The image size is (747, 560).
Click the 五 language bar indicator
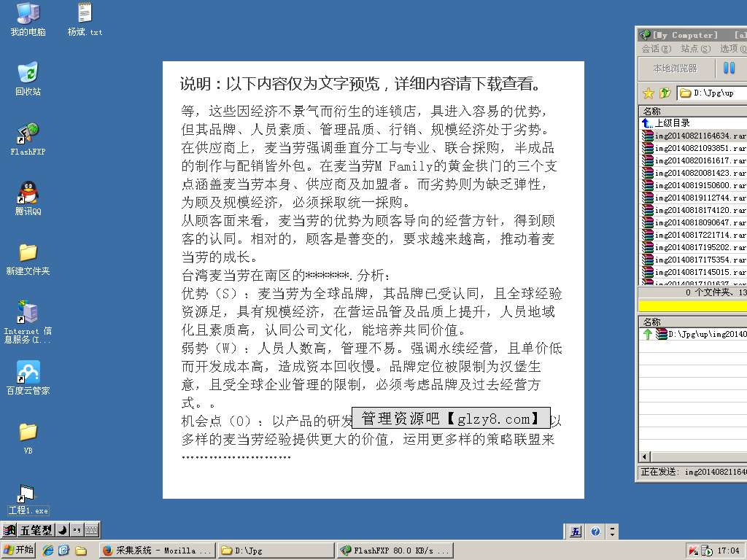pyautogui.click(x=576, y=532)
